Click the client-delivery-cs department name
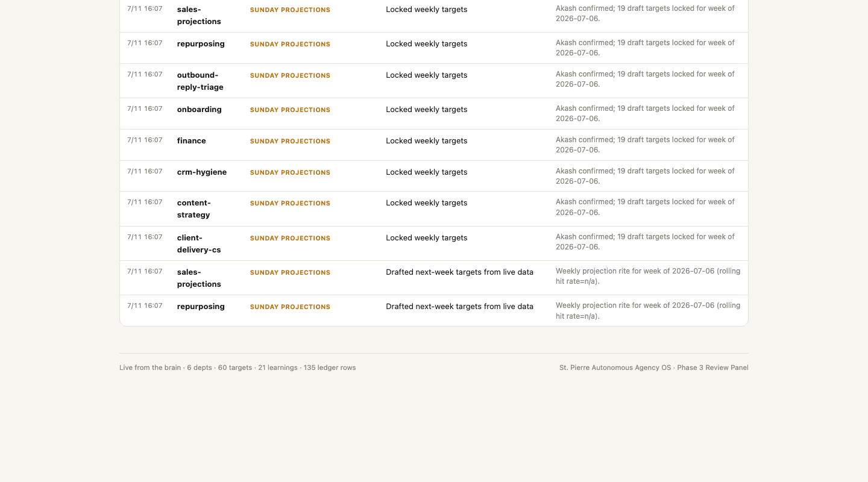 pyautogui.click(x=199, y=243)
